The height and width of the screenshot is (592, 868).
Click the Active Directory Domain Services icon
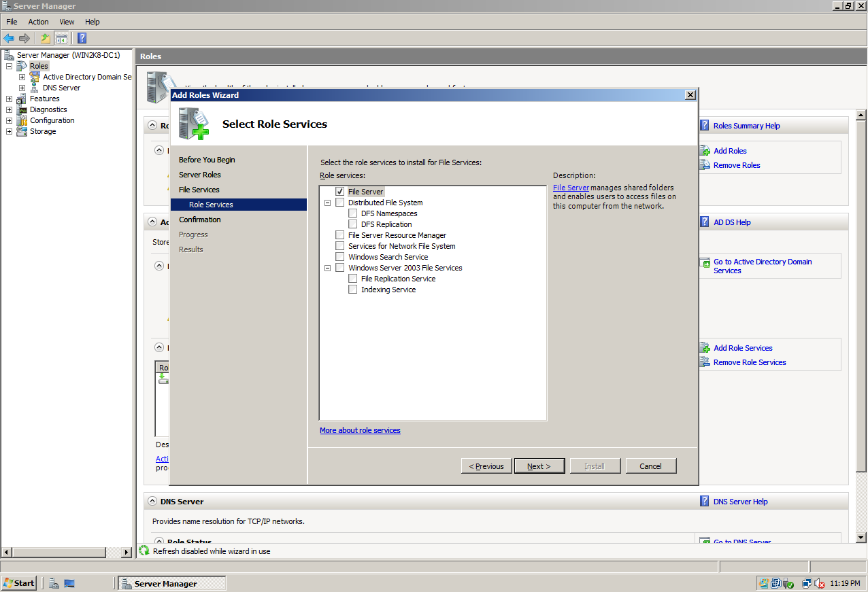pyautogui.click(x=35, y=76)
